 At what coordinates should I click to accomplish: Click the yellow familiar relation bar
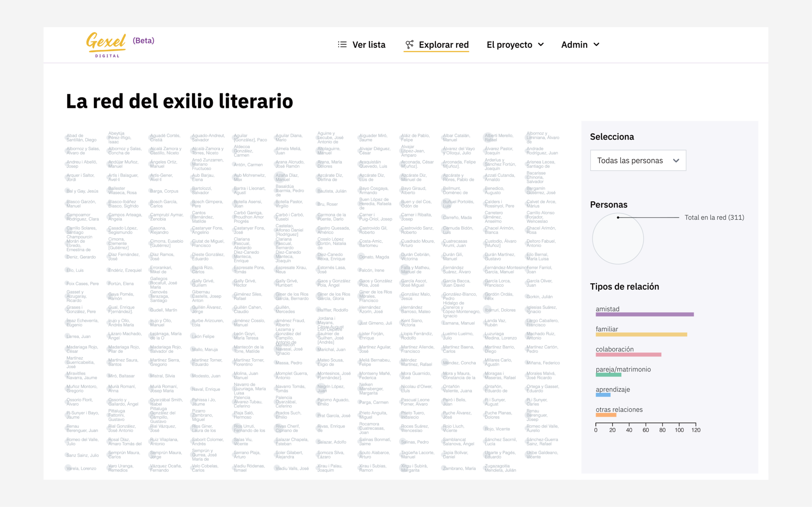641,335
